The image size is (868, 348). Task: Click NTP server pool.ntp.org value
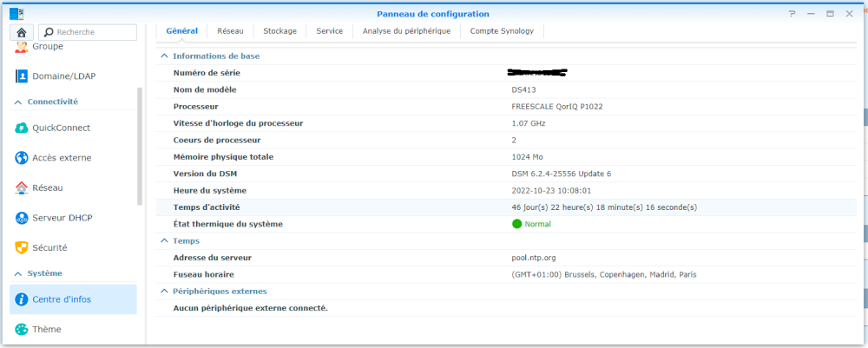pyautogui.click(x=534, y=258)
